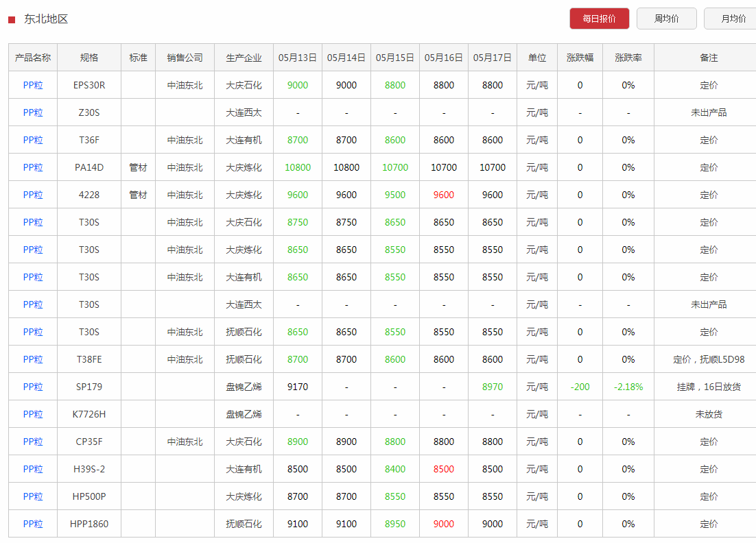Click the green 8400 price for H39S-2
Image resolution: width=756 pixels, height=543 pixels.
[395, 469]
